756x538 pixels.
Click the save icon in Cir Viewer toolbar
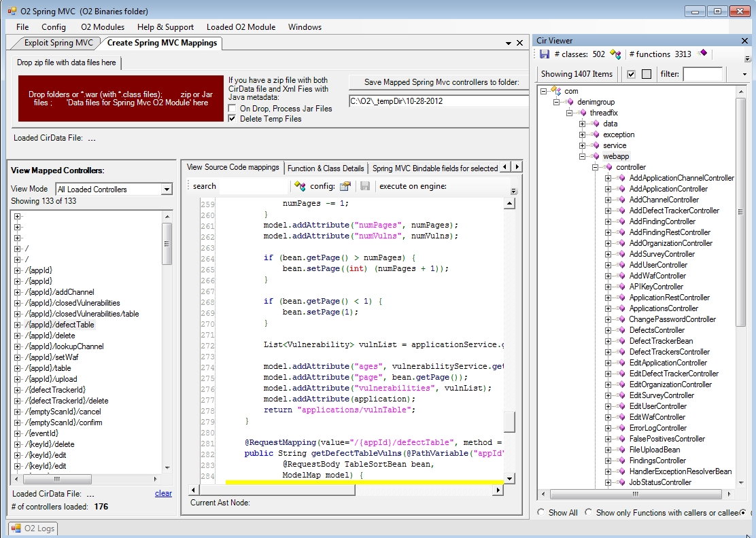545,54
